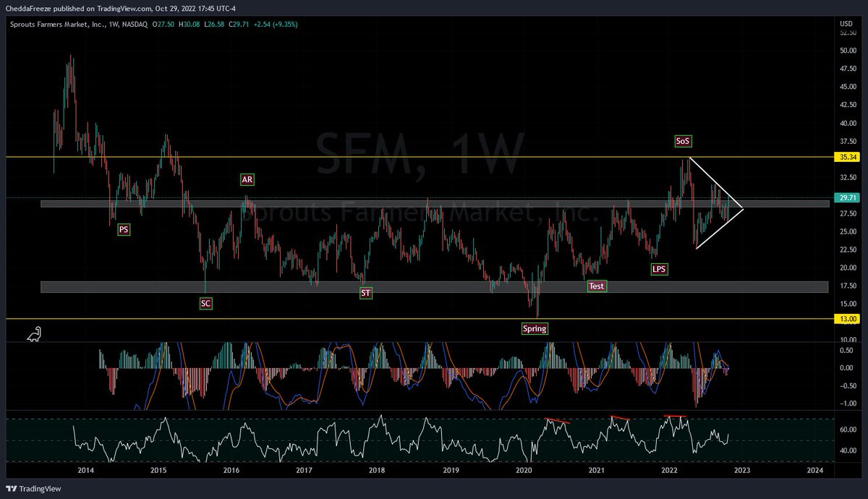Click the 13.00 yellow price tag
The image size is (868, 499).
(x=847, y=319)
